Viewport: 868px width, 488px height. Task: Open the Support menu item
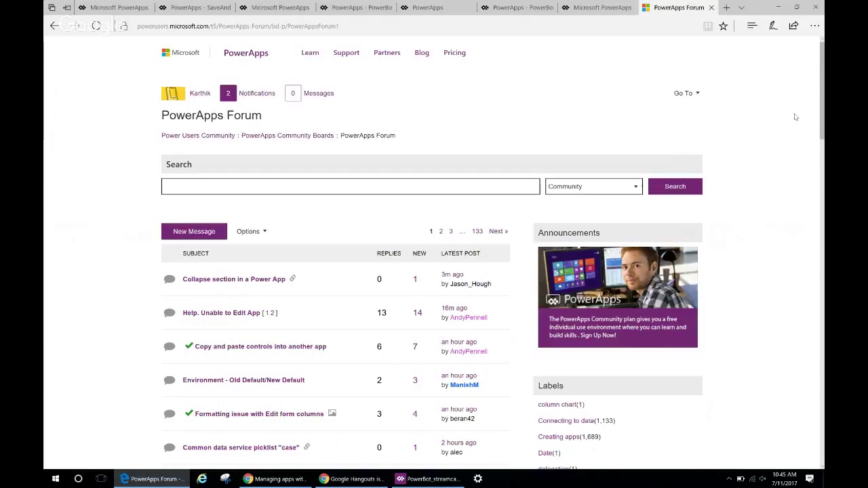click(x=346, y=52)
